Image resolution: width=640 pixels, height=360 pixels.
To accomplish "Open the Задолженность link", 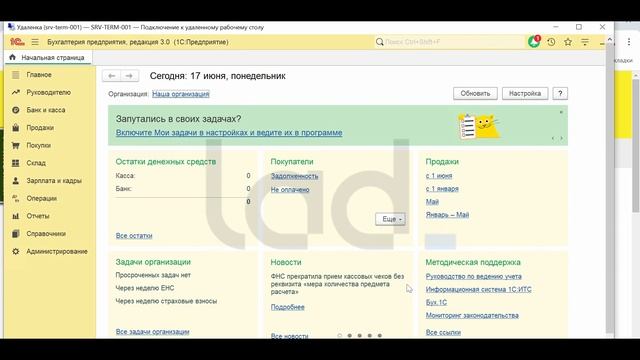I will point(294,176).
